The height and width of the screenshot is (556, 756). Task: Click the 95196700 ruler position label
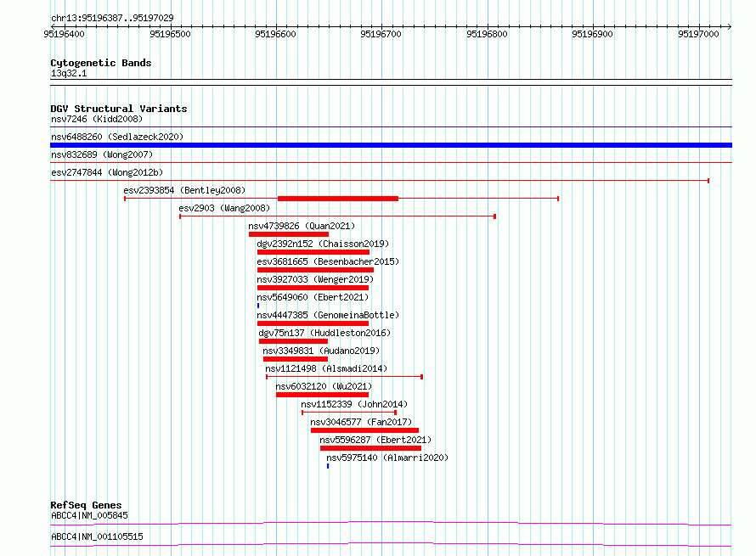381,34
